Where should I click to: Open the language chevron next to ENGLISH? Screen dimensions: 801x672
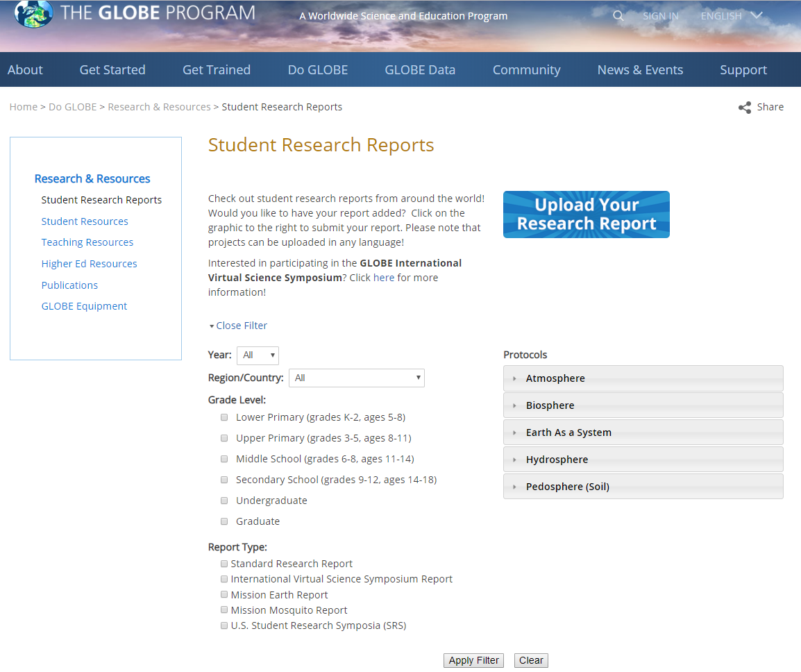click(757, 15)
